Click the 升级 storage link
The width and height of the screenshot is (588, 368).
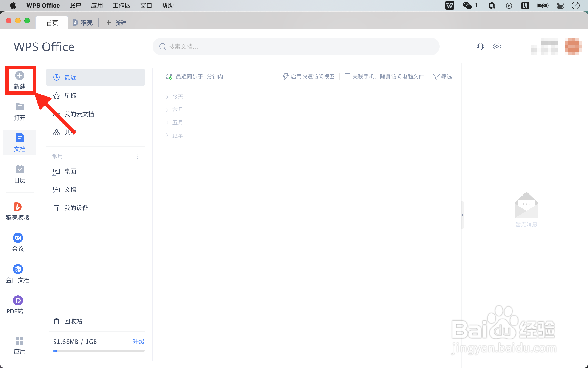tap(139, 342)
